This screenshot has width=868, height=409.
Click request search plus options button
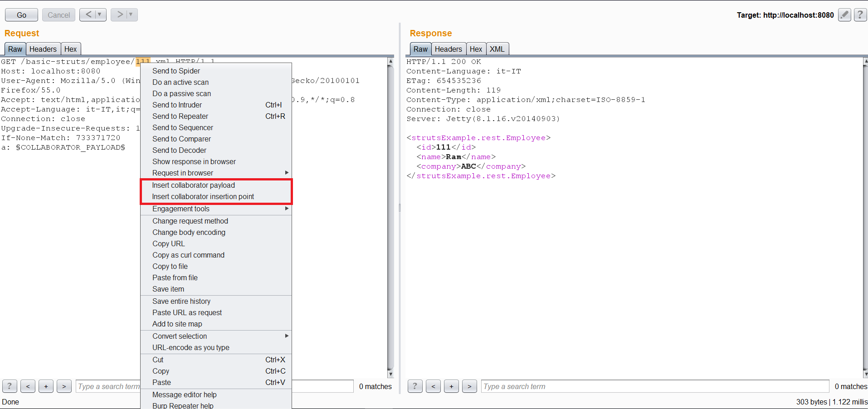46,386
